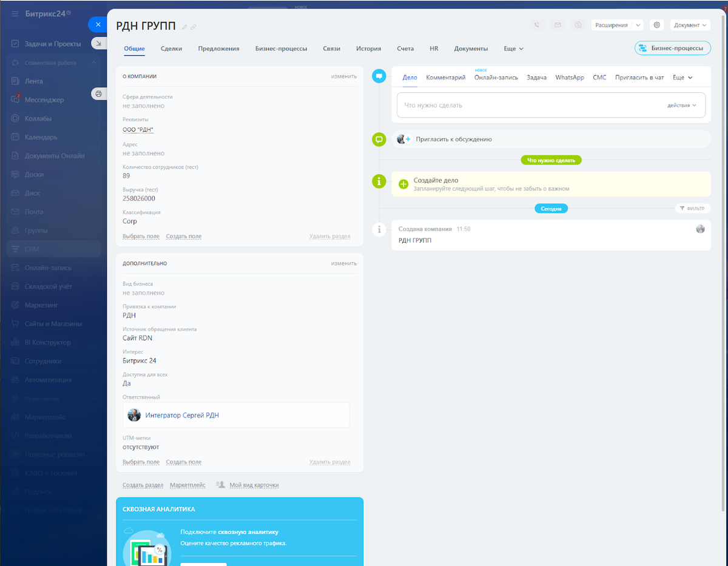Screen dimensions: 728x566
Task: Open the действия dropdown in the deal input
Action: point(682,106)
